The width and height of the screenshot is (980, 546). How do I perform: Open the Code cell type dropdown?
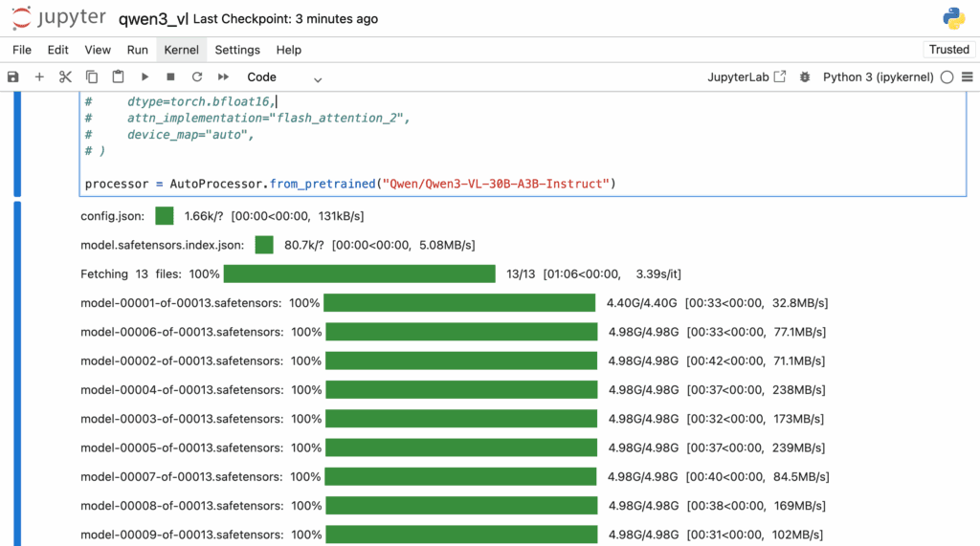284,77
